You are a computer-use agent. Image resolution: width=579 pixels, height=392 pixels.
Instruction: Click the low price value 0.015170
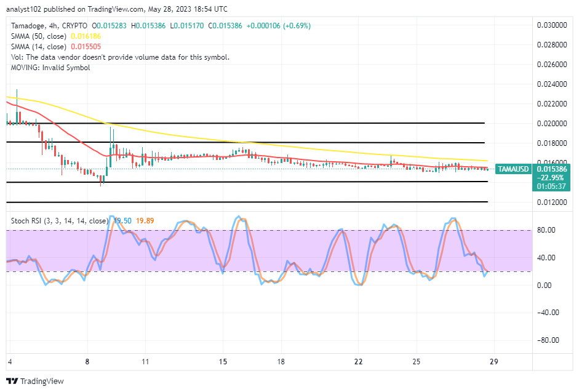[x=189, y=26]
